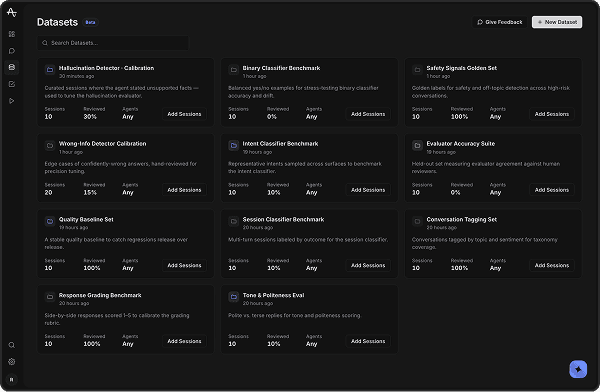Add Sessions to Evaluator Accuracy Suite
600x392 pixels.
(x=552, y=190)
